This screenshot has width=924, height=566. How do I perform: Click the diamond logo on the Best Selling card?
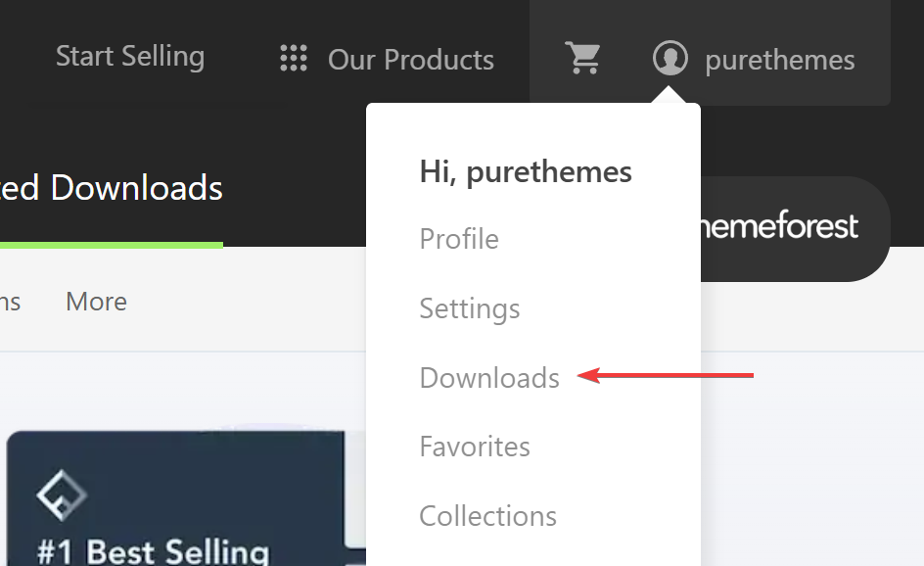coord(62,497)
